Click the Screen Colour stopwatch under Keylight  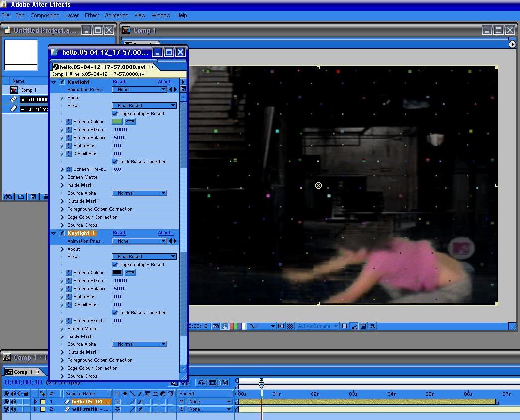pyautogui.click(x=69, y=122)
